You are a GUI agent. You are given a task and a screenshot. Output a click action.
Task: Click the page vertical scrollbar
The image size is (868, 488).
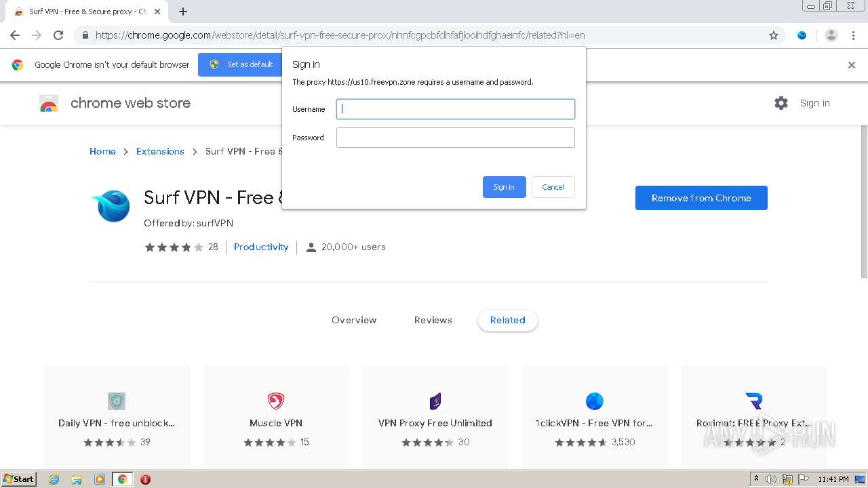864,203
